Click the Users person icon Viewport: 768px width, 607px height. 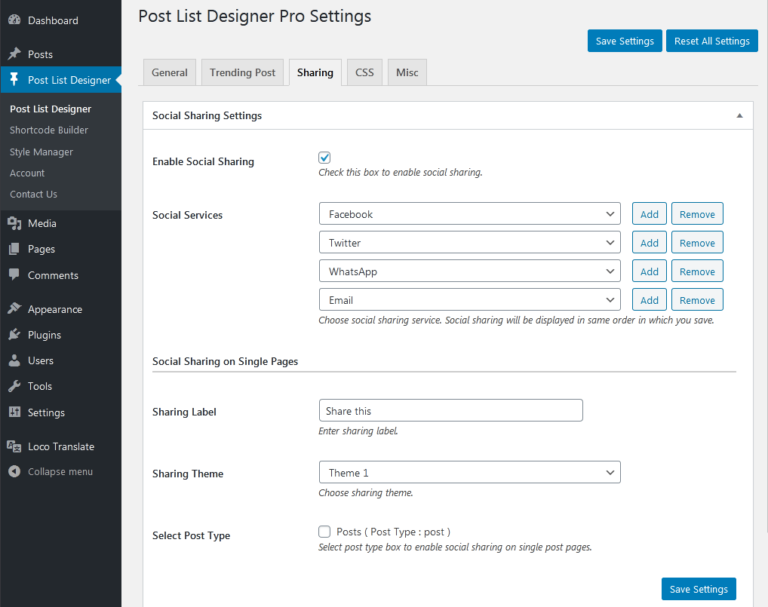(x=14, y=361)
